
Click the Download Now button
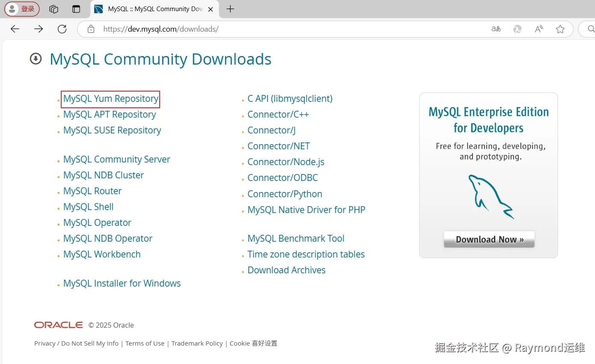[489, 240]
